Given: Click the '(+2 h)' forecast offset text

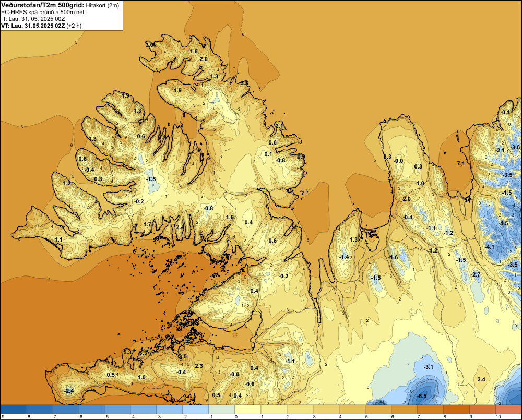Looking at the screenshot, I should [x=74, y=26].
